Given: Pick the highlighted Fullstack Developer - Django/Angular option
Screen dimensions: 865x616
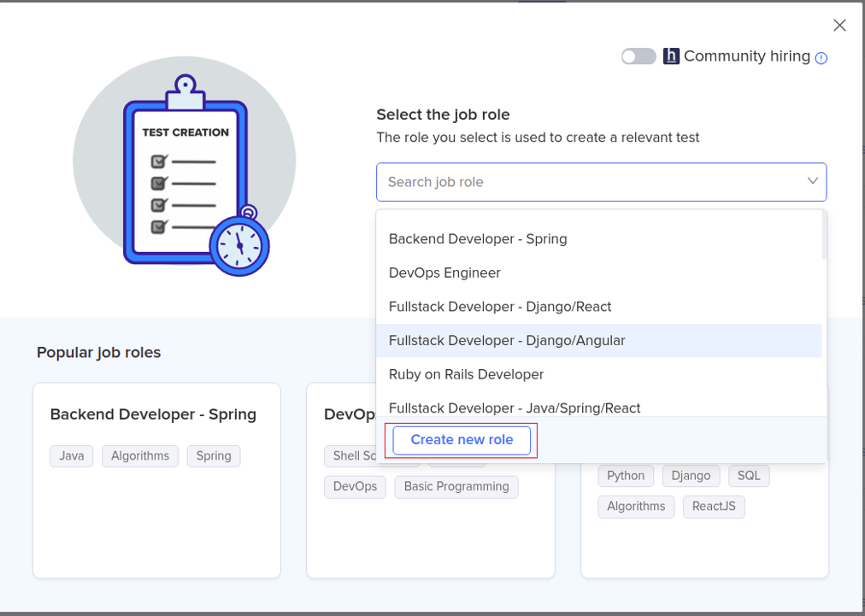Looking at the screenshot, I should pyautogui.click(x=507, y=341).
